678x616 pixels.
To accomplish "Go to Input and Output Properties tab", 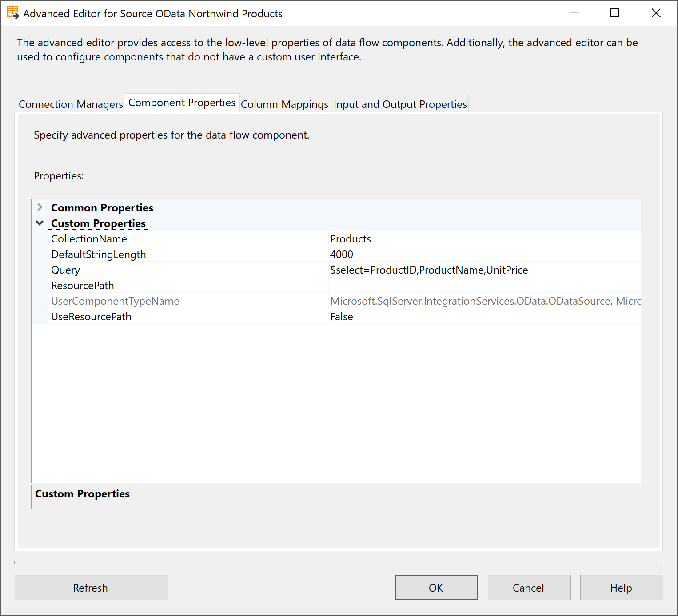I will pos(400,104).
